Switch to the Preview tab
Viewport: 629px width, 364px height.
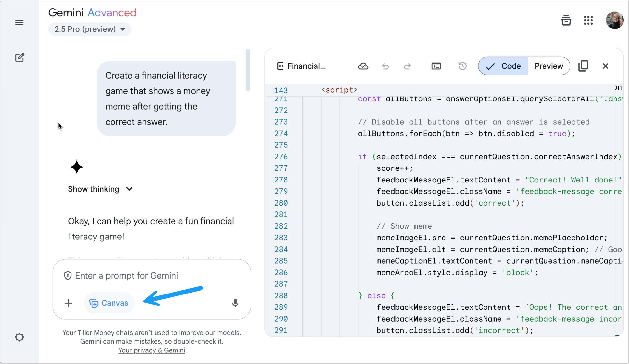pos(549,66)
